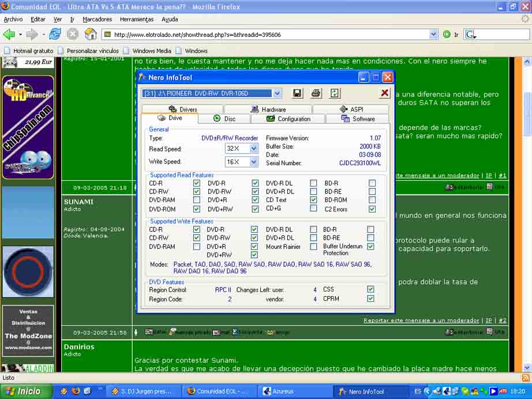Image resolution: width=532 pixels, height=399 pixels.
Task: Toggle the DVD-RAM read feature checkbox
Action: pos(196,200)
